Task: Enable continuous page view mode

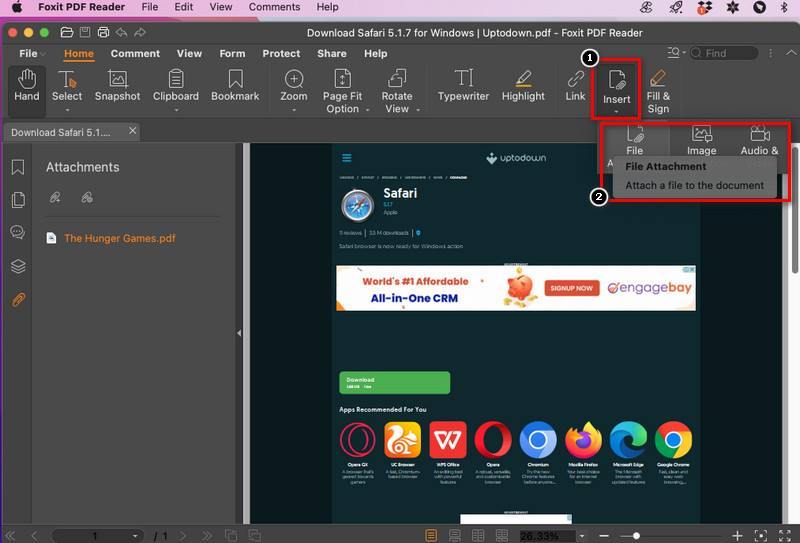Action: coord(455,535)
